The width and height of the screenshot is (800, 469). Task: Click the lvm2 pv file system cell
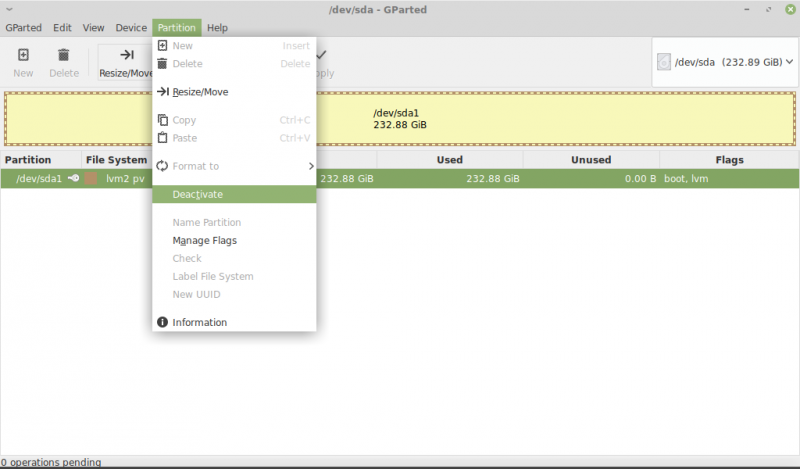point(125,179)
